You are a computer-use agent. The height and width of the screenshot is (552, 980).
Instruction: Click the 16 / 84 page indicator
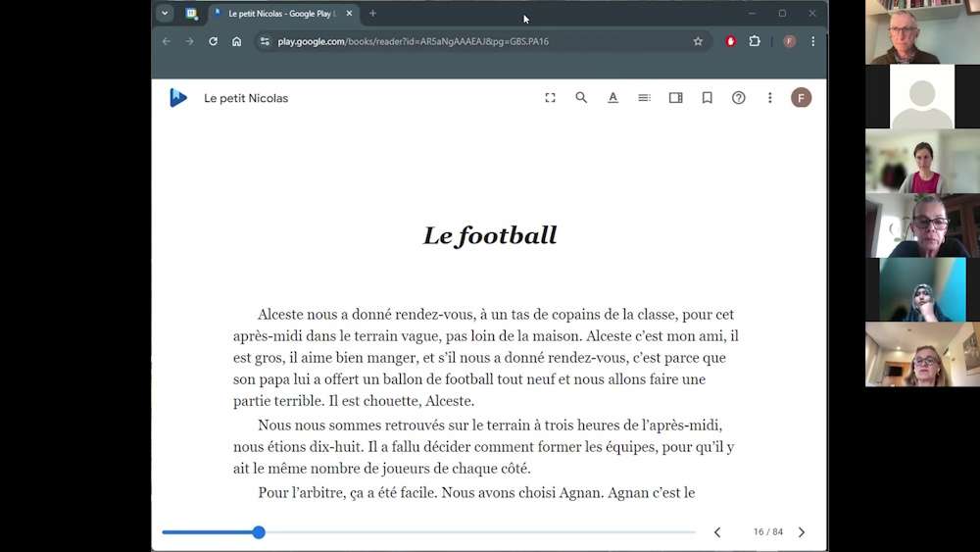coord(767,532)
